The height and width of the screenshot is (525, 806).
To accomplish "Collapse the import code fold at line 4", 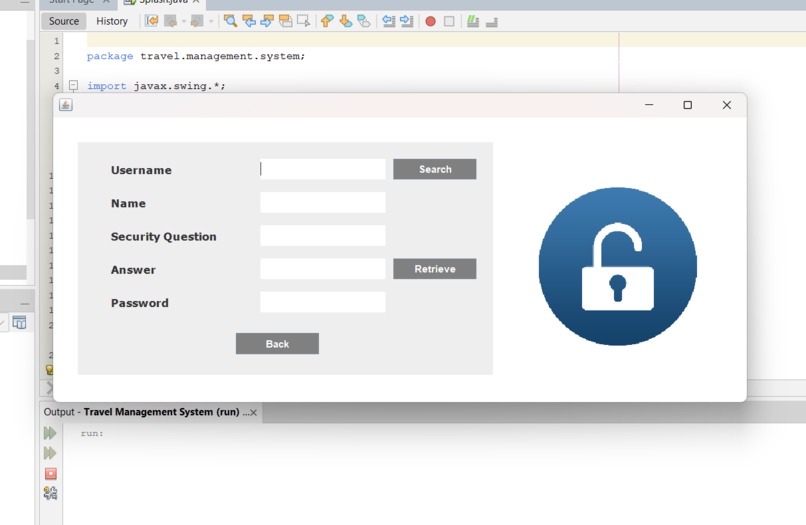I will [x=74, y=85].
